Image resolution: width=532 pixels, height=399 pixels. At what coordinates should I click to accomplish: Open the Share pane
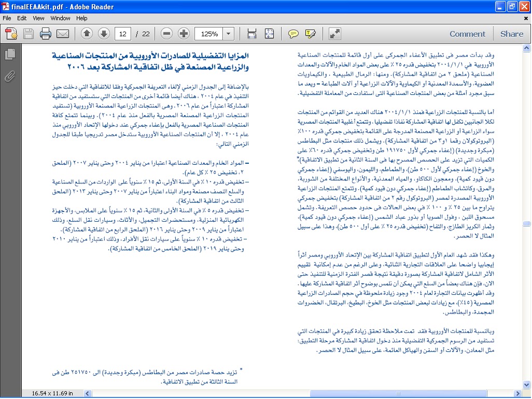pyautogui.click(x=512, y=34)
